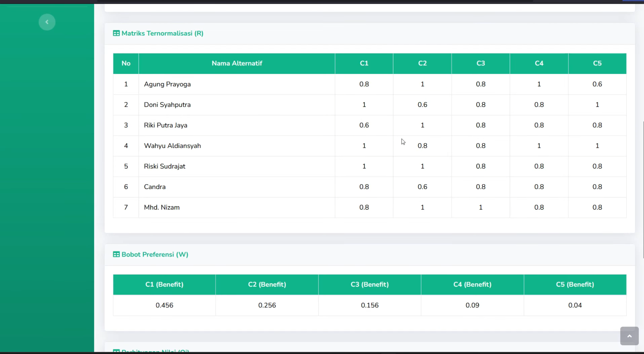Select the Riski Sudrajat row name
The width and height of the screenshot is (644, 354).
click(x=165, y=166)
